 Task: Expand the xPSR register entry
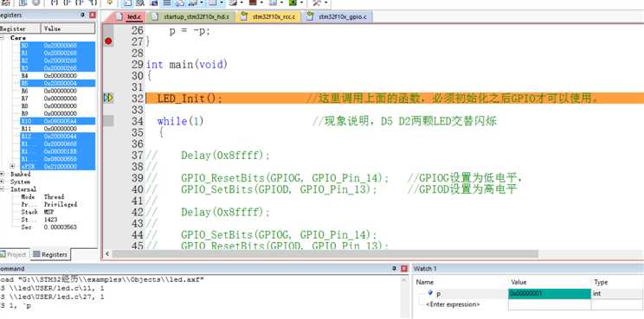pos(12,167)
